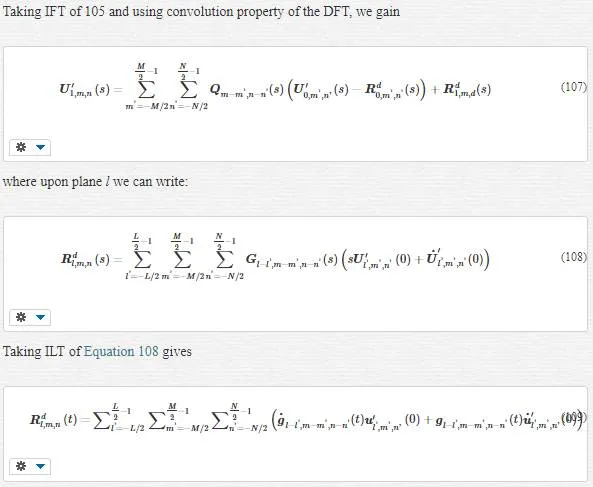This screenshot has height=487, width=593.
Task: Click the overlapping (109) equation number
Action: tap(574, 418)
